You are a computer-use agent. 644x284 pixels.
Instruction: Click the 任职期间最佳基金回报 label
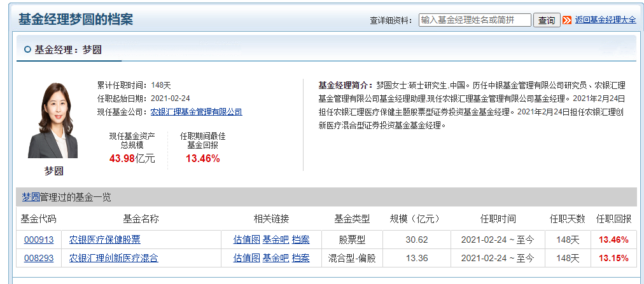203,140
